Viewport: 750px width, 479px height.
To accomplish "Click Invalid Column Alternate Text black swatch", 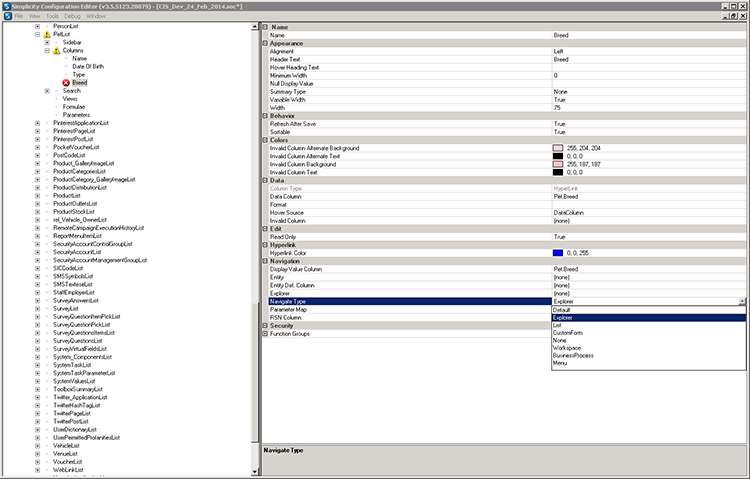I will coord(558,156).
